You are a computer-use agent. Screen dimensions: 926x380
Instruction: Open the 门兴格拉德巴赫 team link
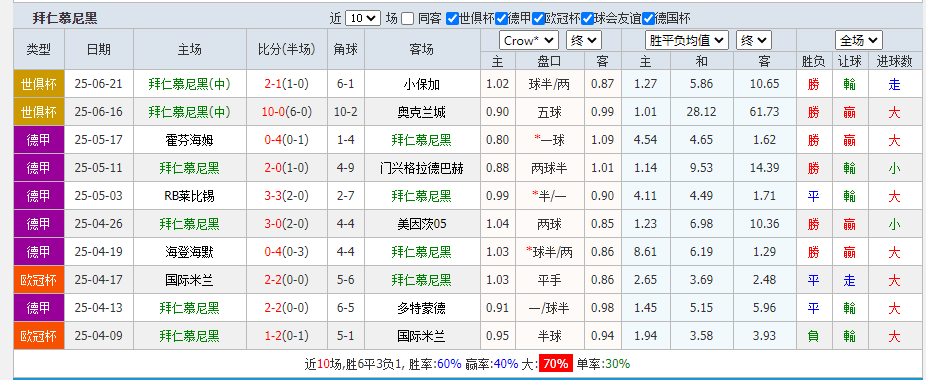(x=422, y=168)
